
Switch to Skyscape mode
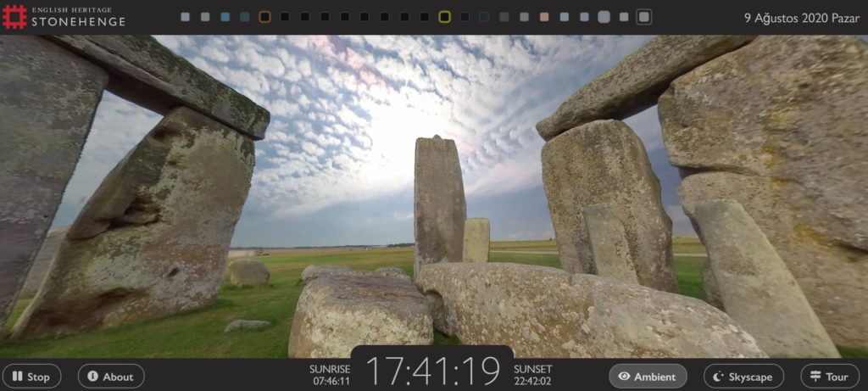743,377
